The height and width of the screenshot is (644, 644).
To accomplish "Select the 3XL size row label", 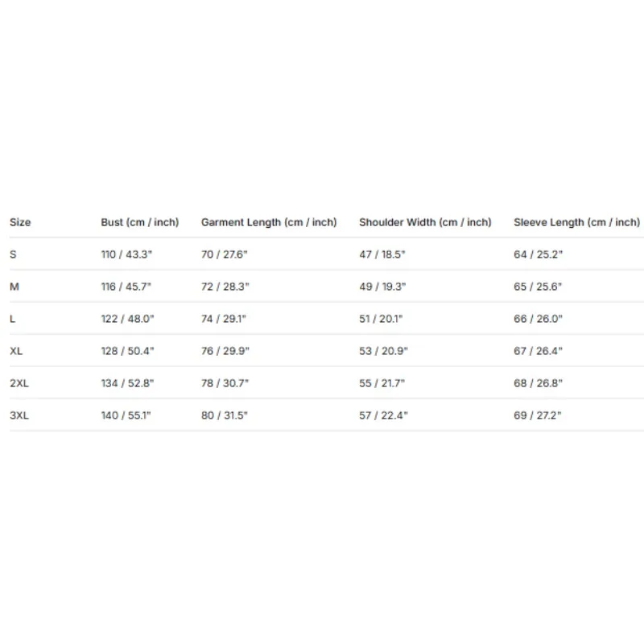I will tap(19, 415).
